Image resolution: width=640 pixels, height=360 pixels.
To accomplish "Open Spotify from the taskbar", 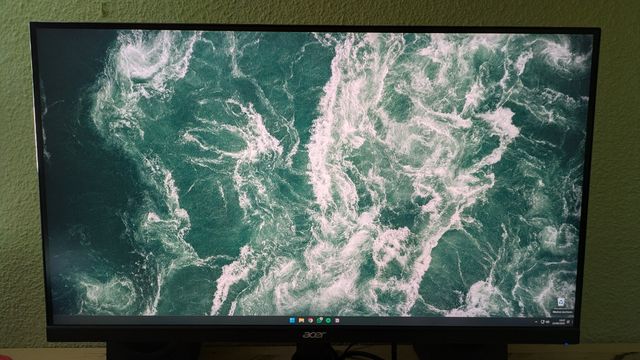I will tap(328, 320).
